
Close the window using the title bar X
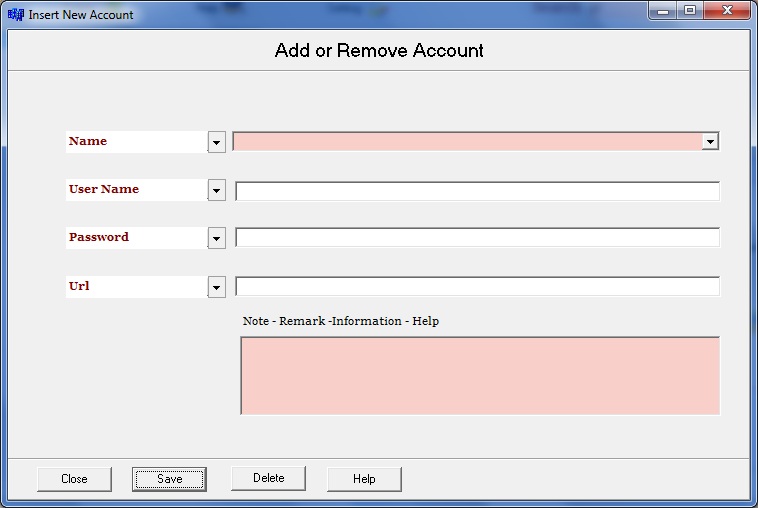pyautogui.click(x=726, y=11)
